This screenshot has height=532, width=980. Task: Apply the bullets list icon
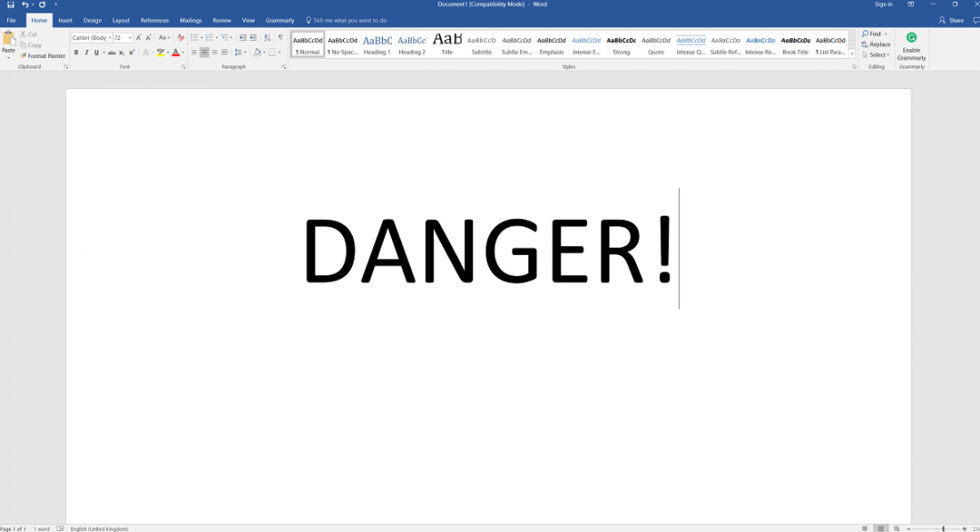coord(195,37)
